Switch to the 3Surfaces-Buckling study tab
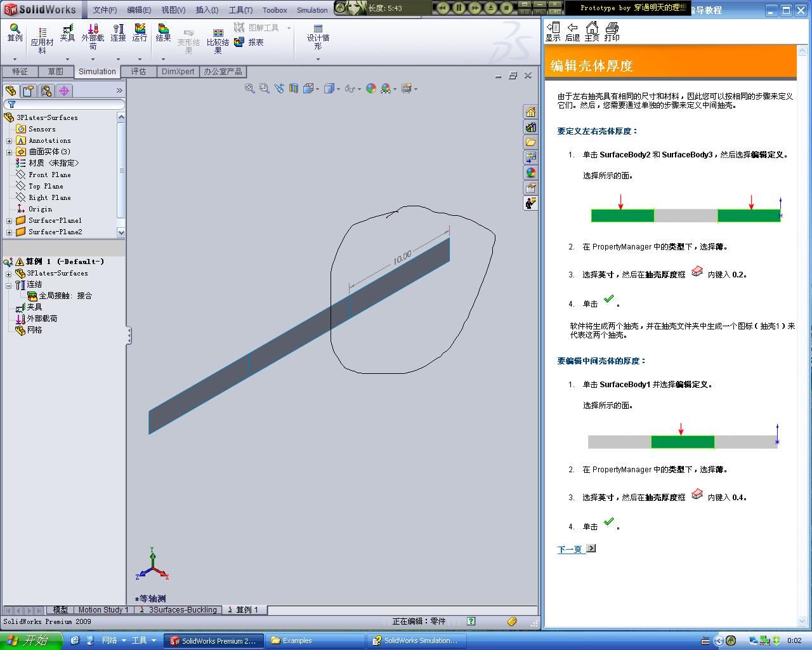This screenshot has width=812, height=650. pos(178,610)
